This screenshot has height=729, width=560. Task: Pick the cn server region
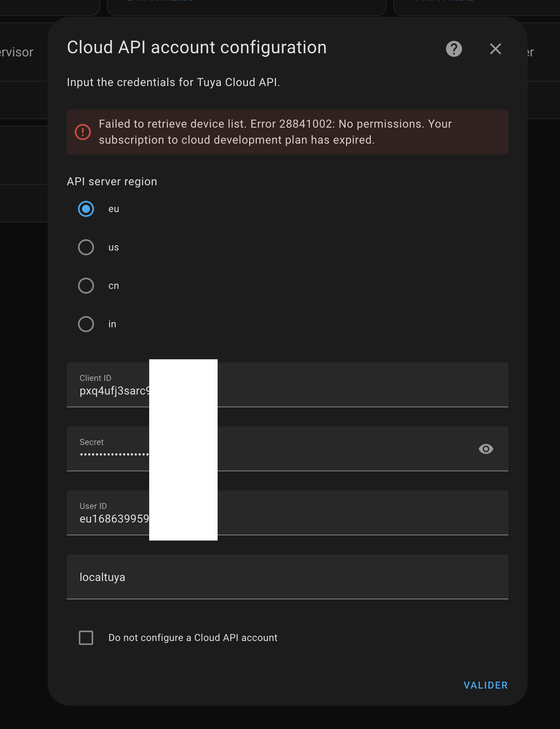tap(86, 286)
